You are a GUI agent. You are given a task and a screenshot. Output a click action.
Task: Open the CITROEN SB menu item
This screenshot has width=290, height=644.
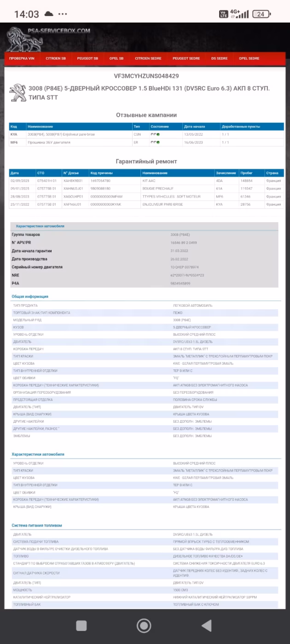pos(56,58)
